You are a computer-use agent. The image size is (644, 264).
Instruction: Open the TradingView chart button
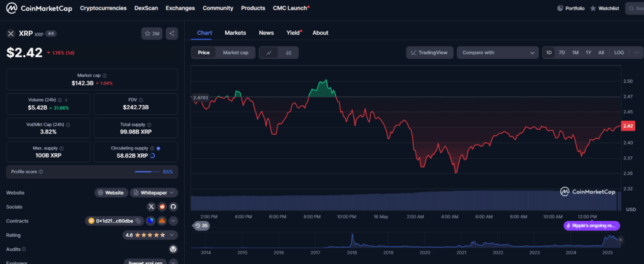[x=430, y=53]
